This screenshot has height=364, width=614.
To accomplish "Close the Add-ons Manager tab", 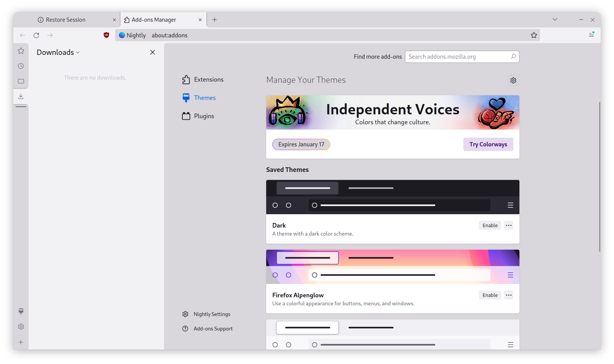I will [x=200, y=20].
